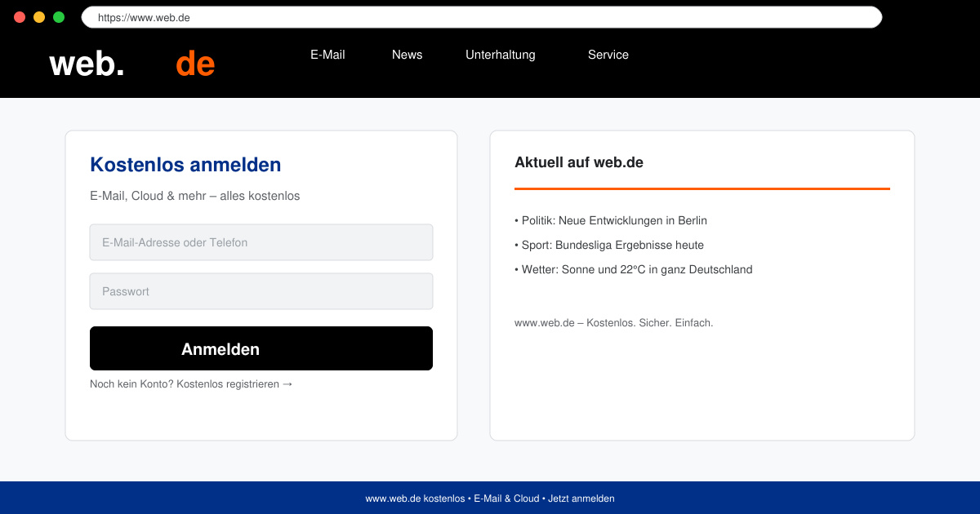
Task: Open Sport: Bundesliga Ergebnisse heute
Action: pyautogui.click(x=609, y=245)
